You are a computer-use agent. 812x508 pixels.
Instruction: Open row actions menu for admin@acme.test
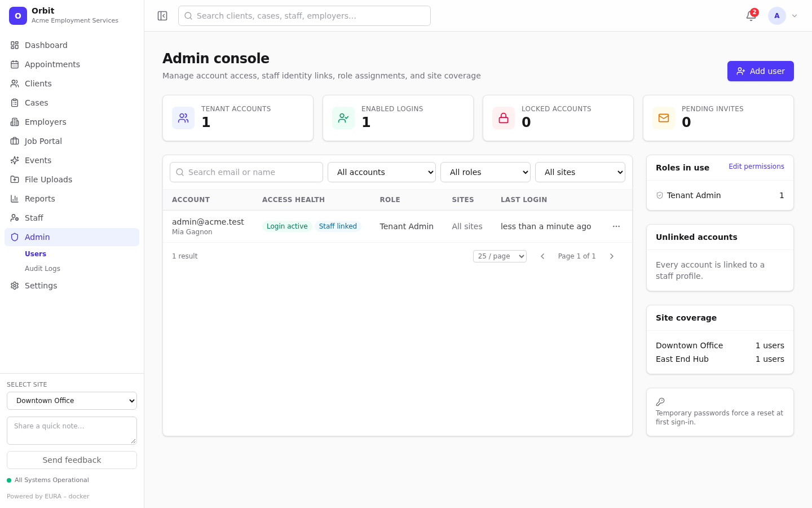(x=616, y=226)
